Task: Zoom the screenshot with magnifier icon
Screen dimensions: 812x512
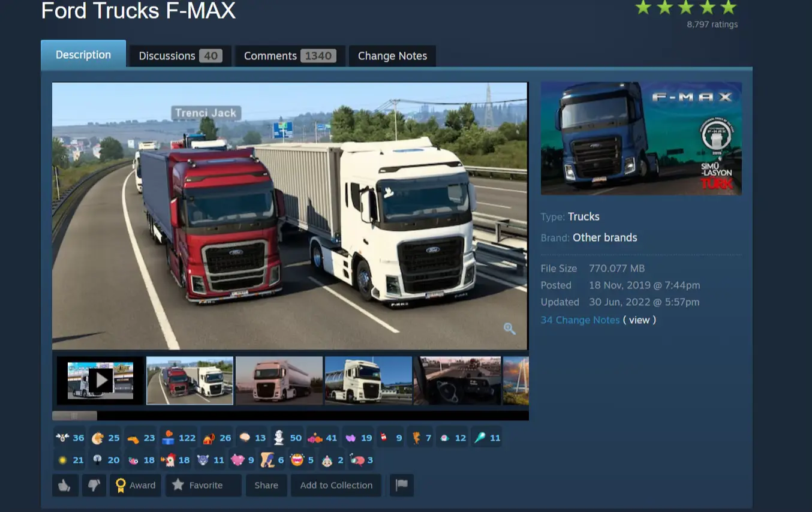Action: (510, 328)
